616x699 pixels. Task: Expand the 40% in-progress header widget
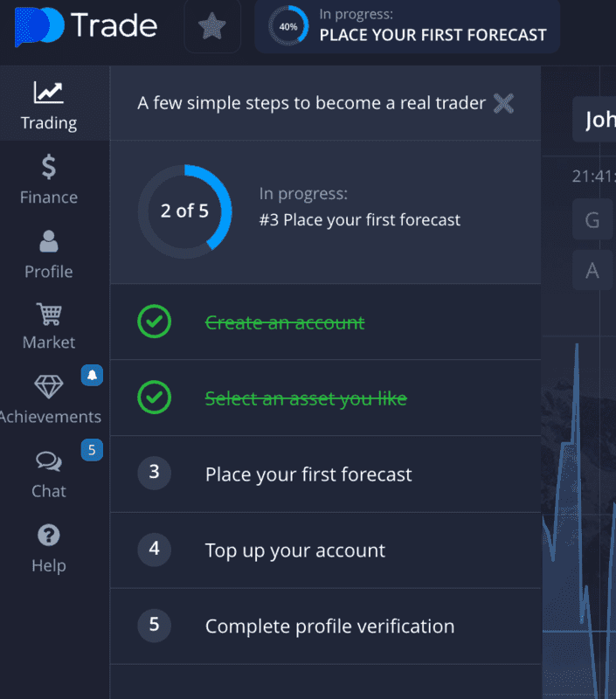(x=407, y=27)
